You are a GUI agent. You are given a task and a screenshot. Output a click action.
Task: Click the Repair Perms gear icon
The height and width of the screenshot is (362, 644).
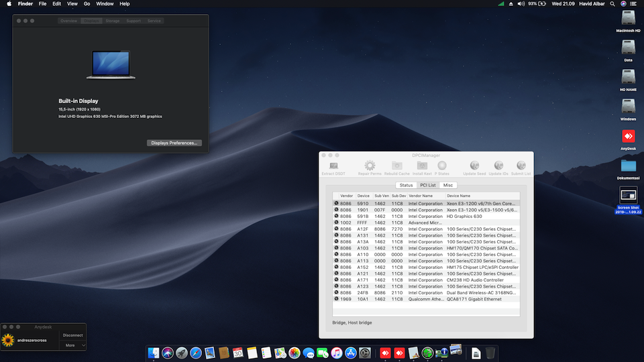pos(370,166)
